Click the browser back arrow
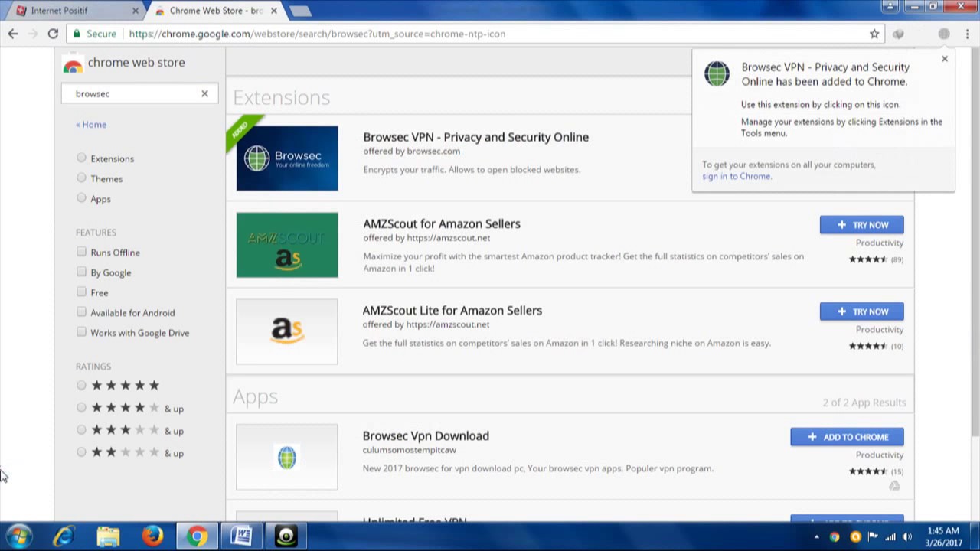Viewport: 980px width, 551px height. click(13, 34)
